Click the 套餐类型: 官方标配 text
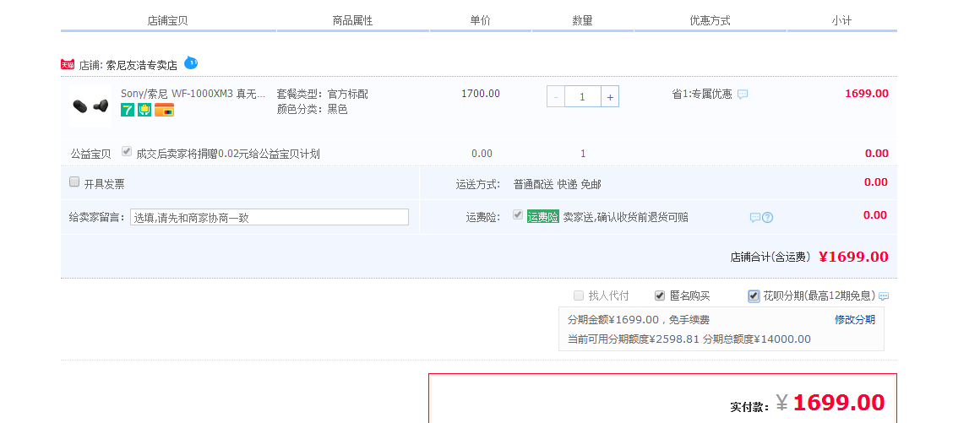 [x=323, y=95]
